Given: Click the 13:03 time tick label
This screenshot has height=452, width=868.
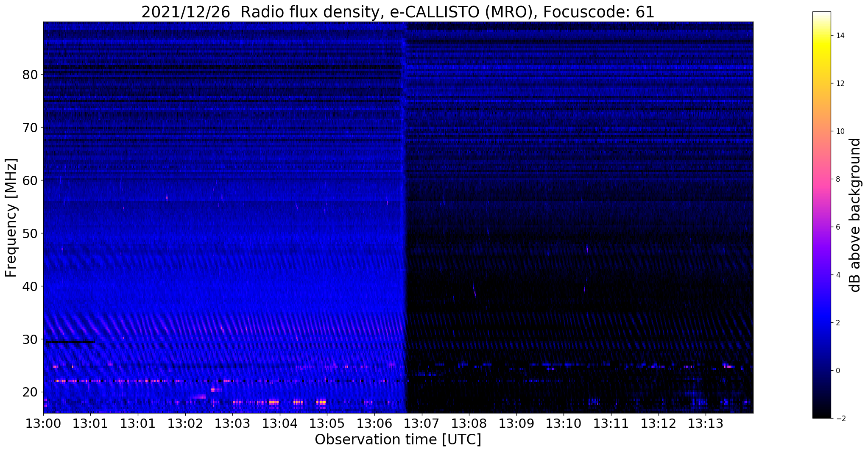Looking at the screenshot, I should [232, 424].
